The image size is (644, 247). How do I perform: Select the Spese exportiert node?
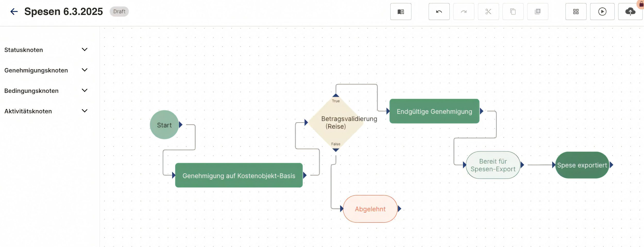582,165
